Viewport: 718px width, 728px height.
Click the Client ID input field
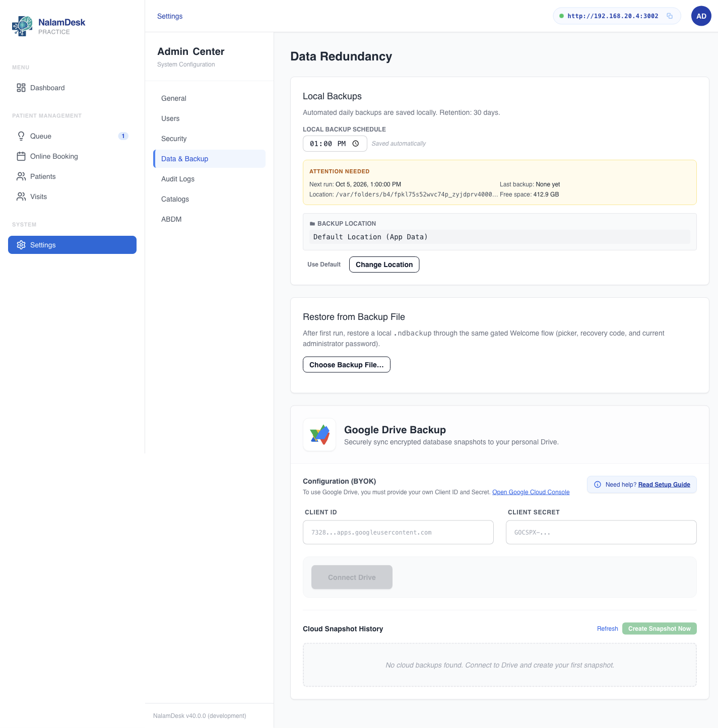398,533
